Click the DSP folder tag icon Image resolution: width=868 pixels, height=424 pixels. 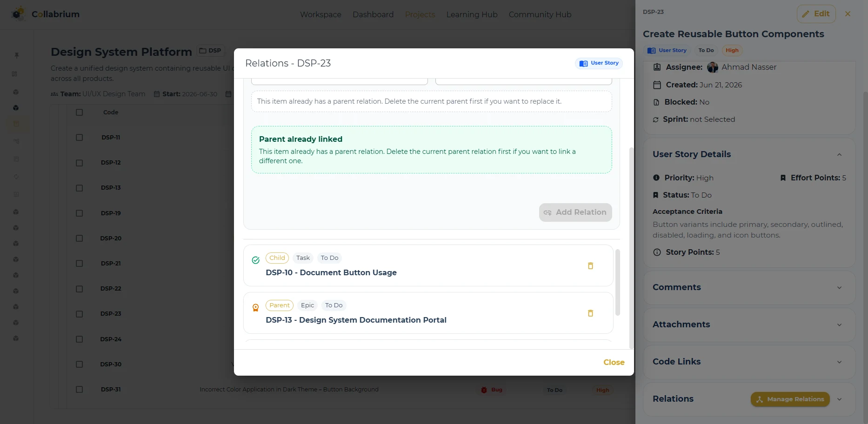[x=203, y=51]
